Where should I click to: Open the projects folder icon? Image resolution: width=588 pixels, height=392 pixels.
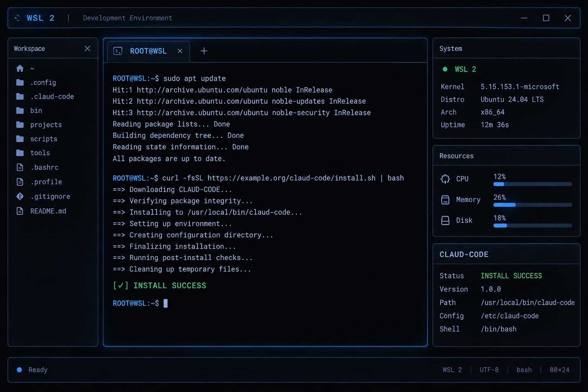tap(20, 125)
